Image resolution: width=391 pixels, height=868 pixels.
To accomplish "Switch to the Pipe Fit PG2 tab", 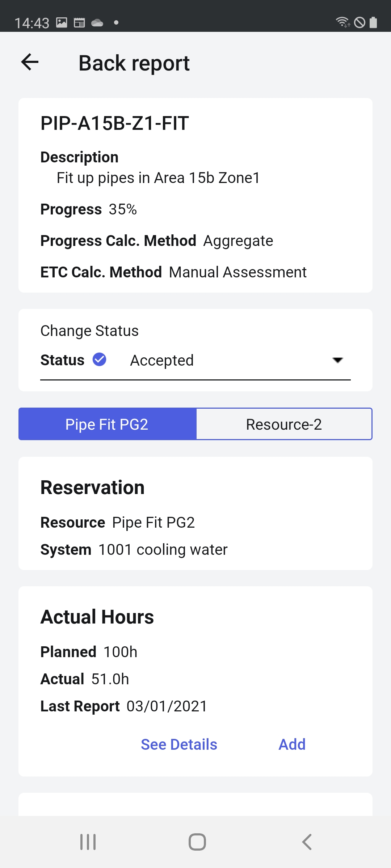I will 107,424.
